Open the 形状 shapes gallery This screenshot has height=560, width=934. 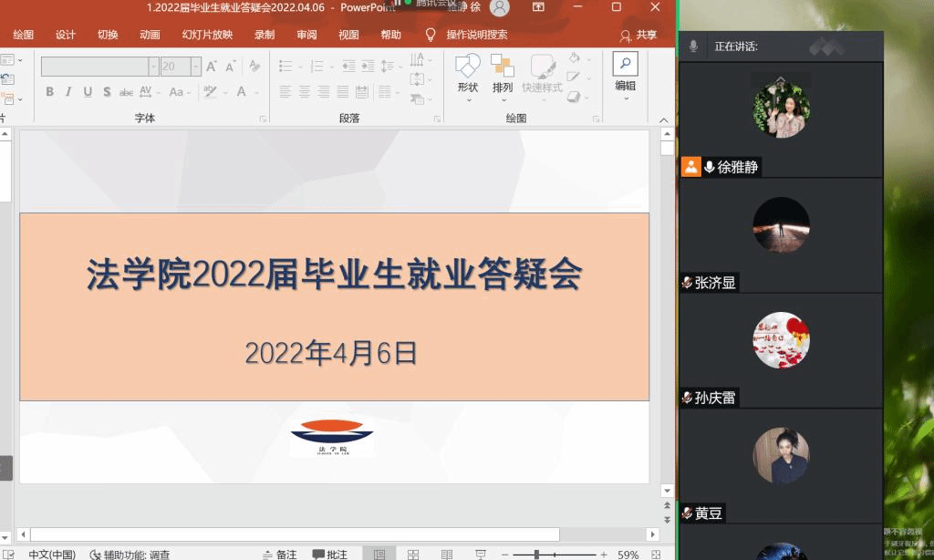[x=467, y=73]
